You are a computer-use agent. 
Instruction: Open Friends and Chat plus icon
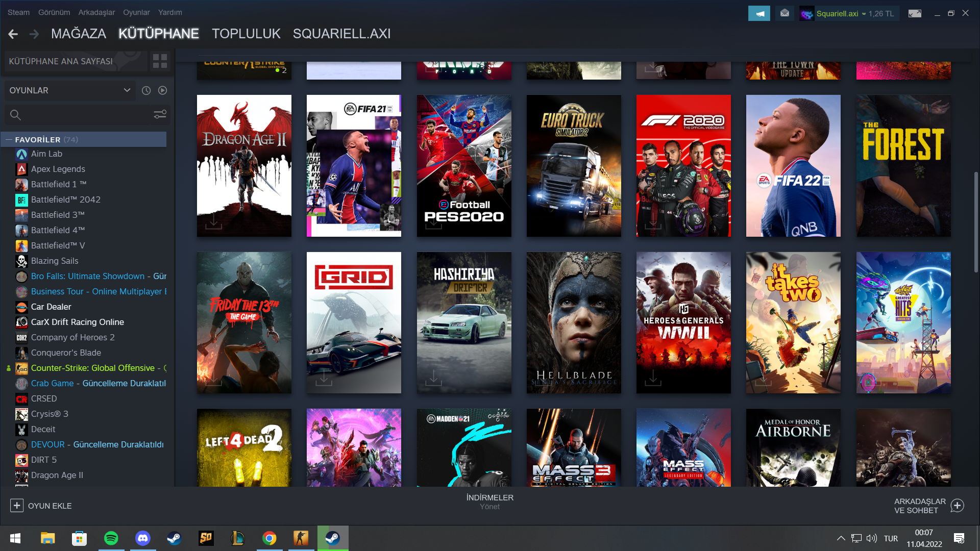[957, 506]
